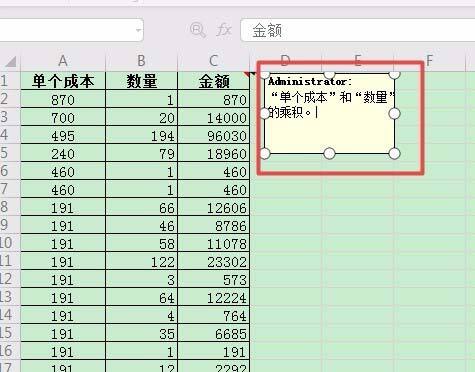Open the Name Box dropdown arrow
This screenshot has width=475, height=372.
tap(138, 30)
